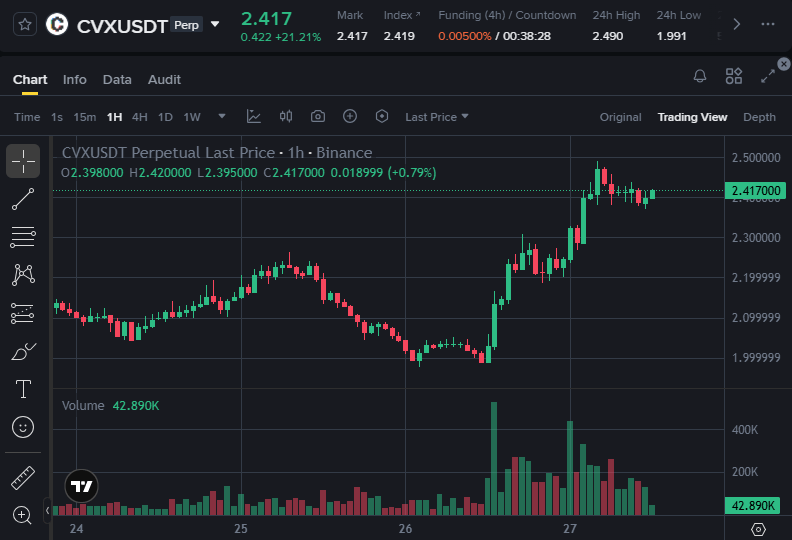This screenshot has width=792, height=540.
Task: Select the 1D interval
Action: (165, 117)
